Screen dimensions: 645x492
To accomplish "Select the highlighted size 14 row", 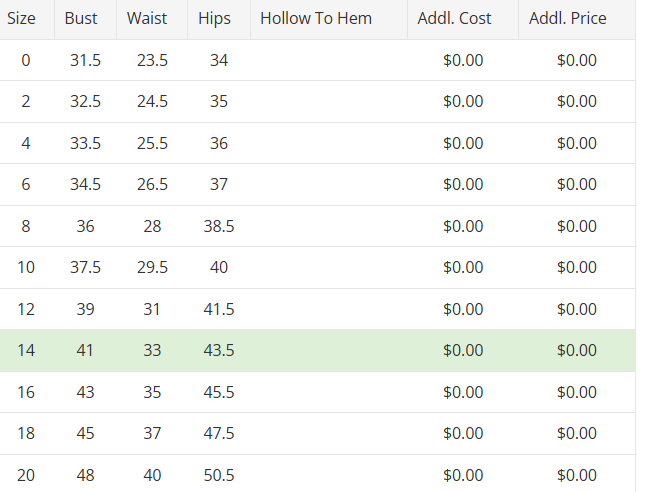I will (x=316, y=351).
